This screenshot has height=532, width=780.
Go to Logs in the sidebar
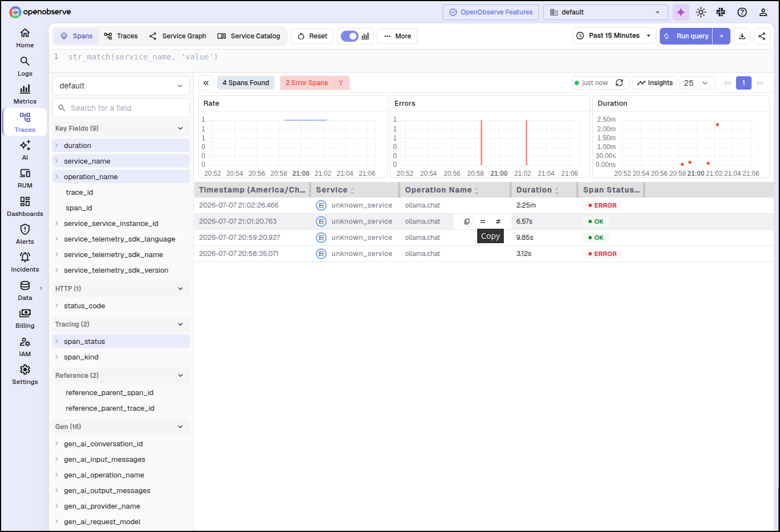tap(24, 66)
